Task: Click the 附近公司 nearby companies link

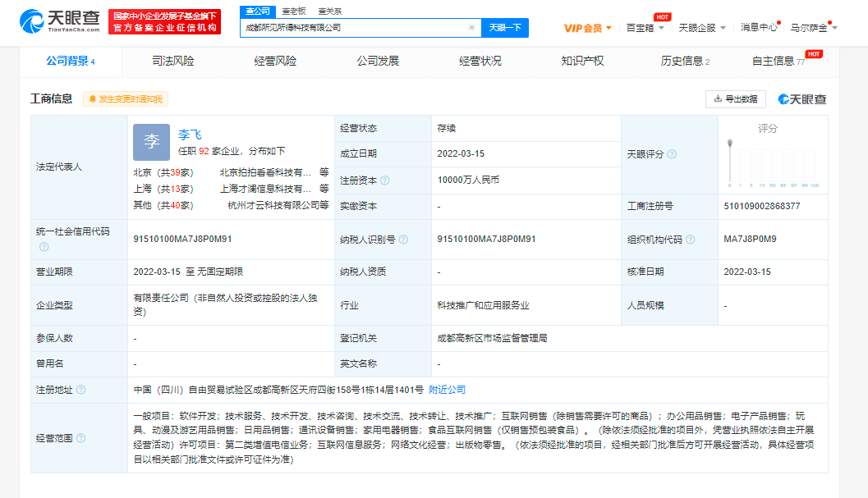Action: [x=448, y=390]
